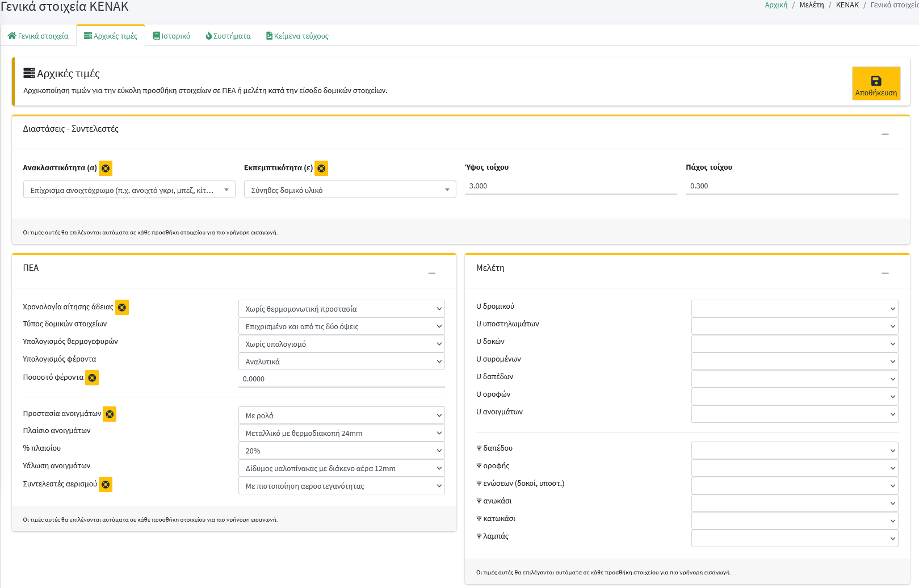Click the icon beside Προστασία ανοιγμάτων
The image size is (919, 588).
[110, 414]
